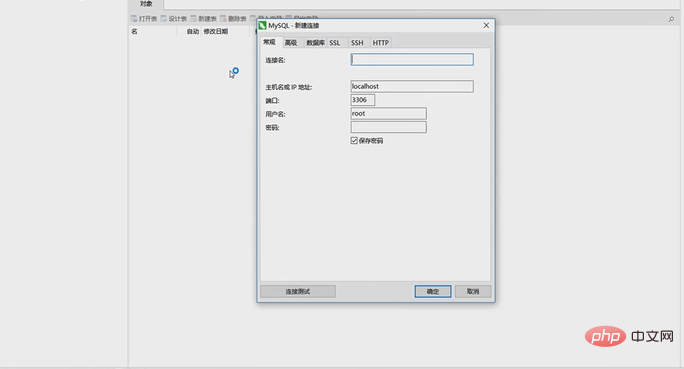Click the 删除表 toolbar button
The image size is (684, 369).
(233, 19)
